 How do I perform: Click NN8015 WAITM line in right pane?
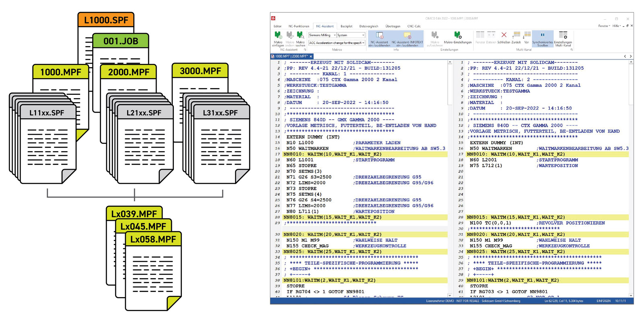click(x=547, y=217)
